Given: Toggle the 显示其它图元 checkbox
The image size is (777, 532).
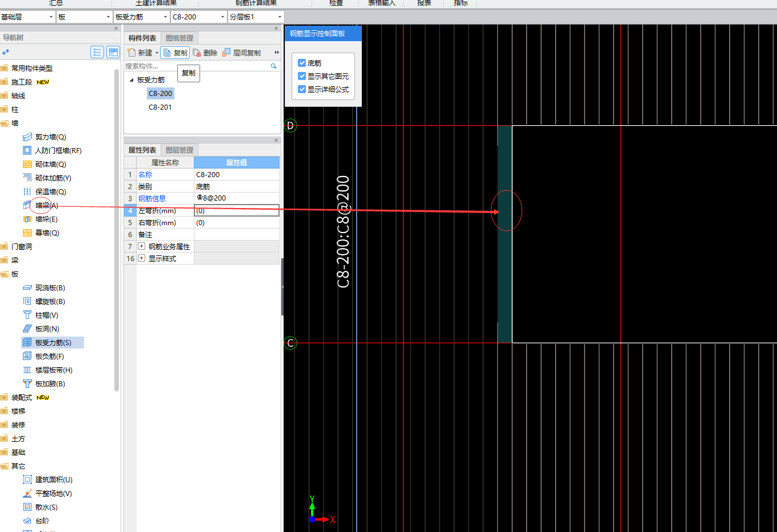Looking at the screenshot, I should (x=302, y=76).
